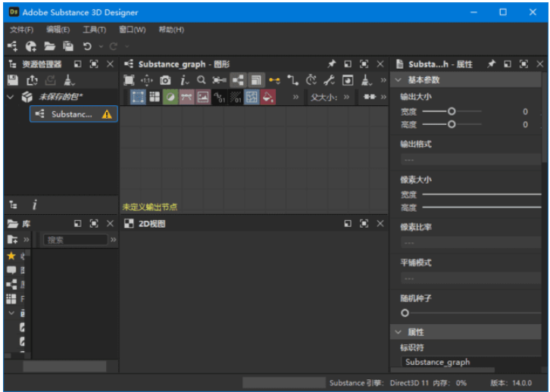Add the black curve '01' node

coord(219,97)
